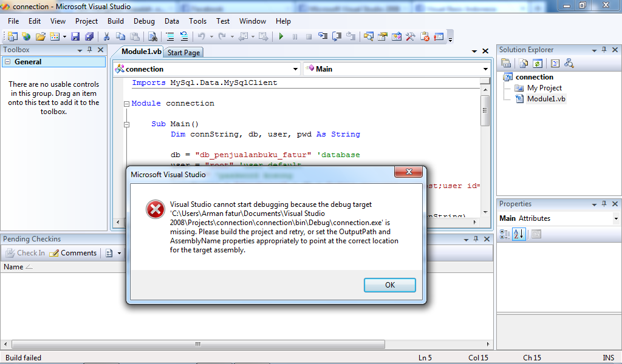Toggle auto-hide pin on Toolbox panel
The height and width of the screenshot is (364, 622).
click(89, 50)
